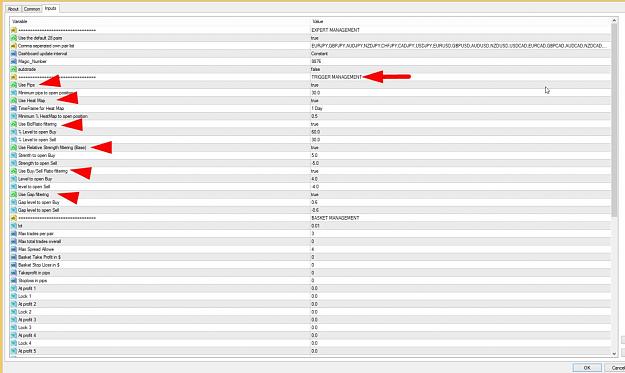This screenshot has width=625, height=373.
Task: Select the 'Stoploss in pips' variable name
Action: click(x=33, y=281)
